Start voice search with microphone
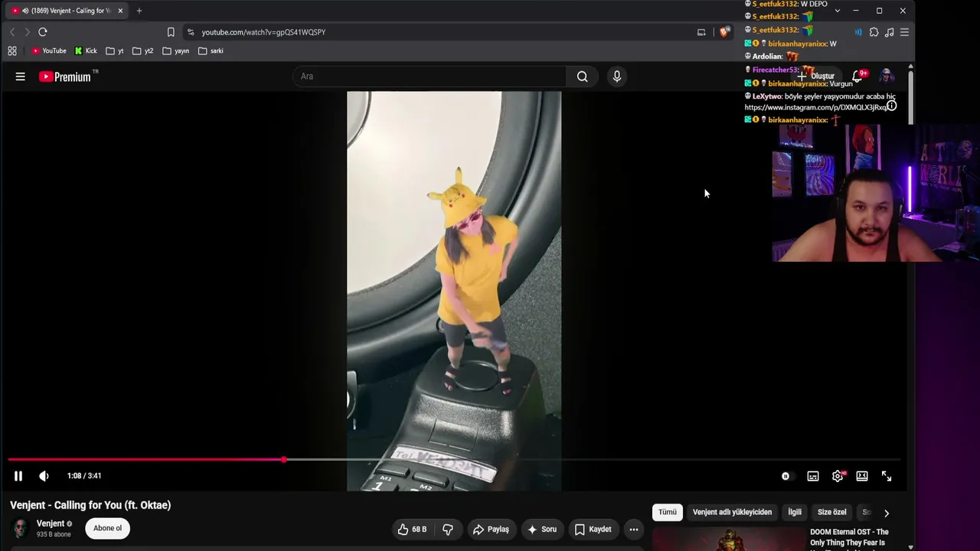The height and width of the screenshot is (551, 980). click(x=617, y=77)
